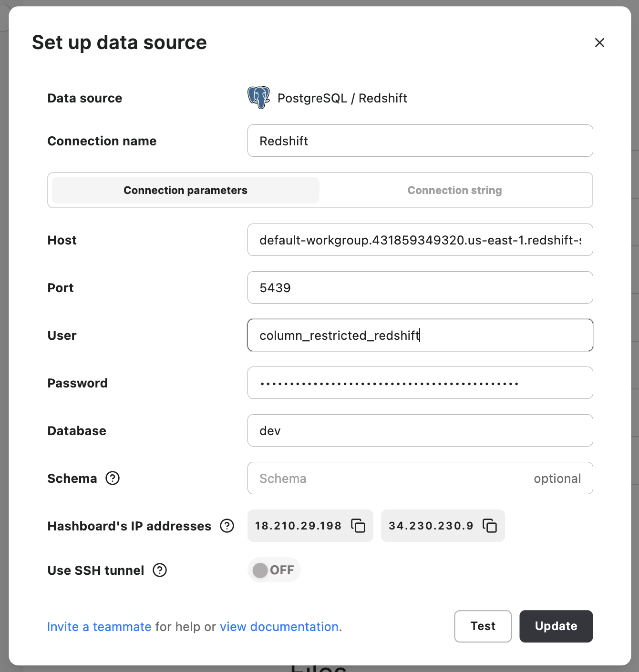This screenshot has height=672, width=639.
Task: Focus the User field
Action: pyautogui.click(x=420, y=335)
